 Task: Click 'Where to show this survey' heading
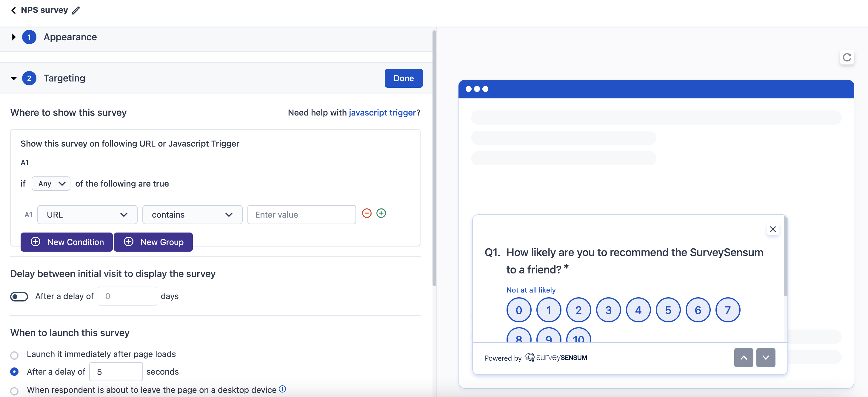coord(68,113)
